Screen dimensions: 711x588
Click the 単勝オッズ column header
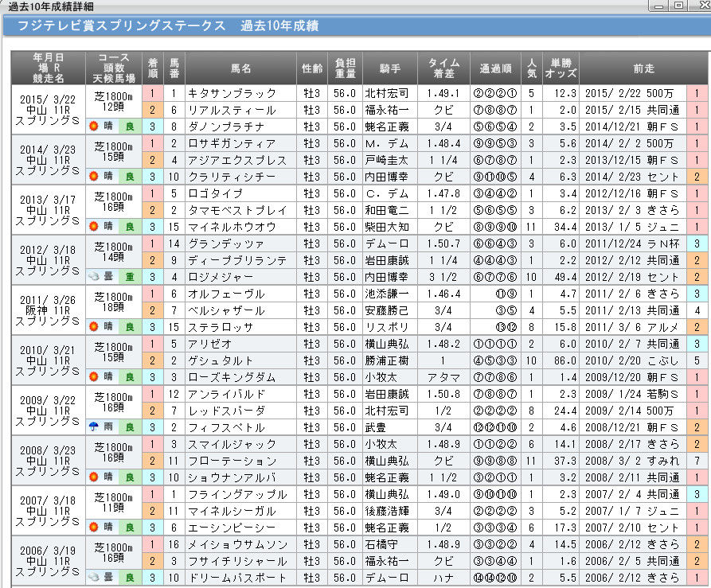(561, 68)
